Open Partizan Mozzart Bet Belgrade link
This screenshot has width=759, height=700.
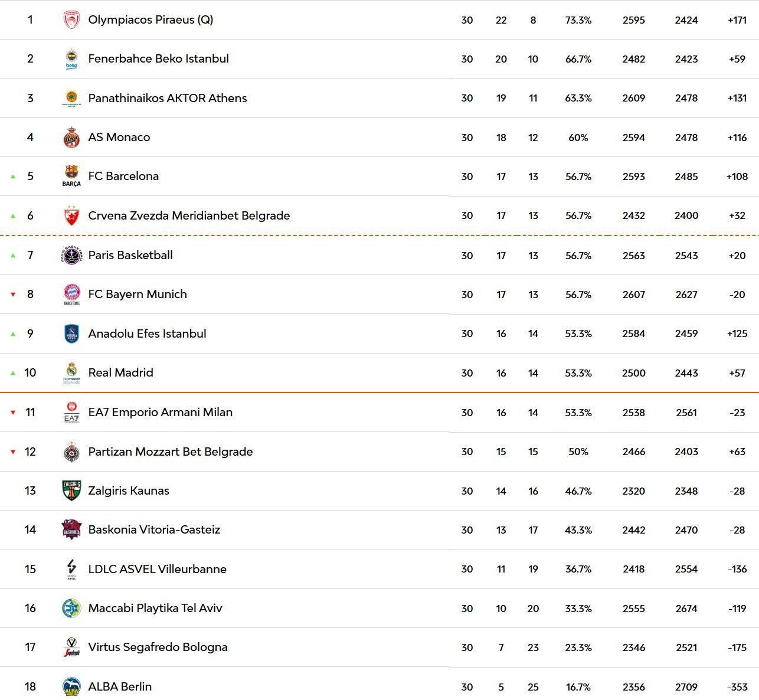pyautogui.click(x=170, y=452)
